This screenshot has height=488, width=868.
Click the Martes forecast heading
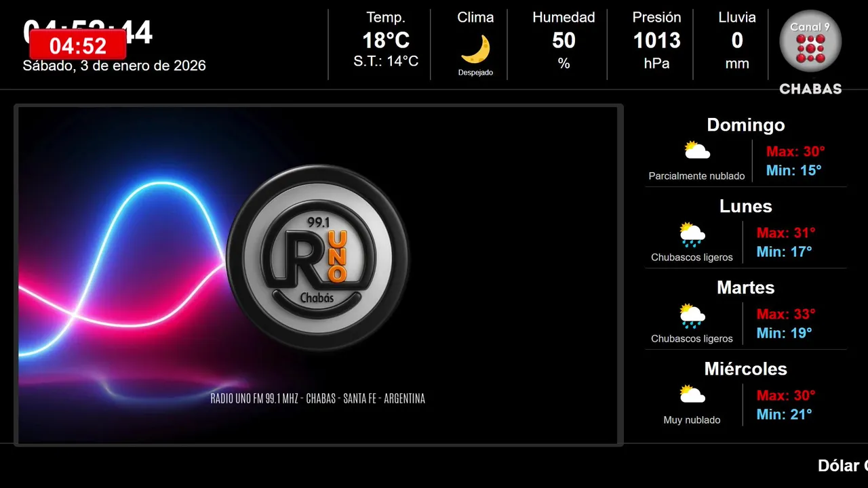[746, 287]
